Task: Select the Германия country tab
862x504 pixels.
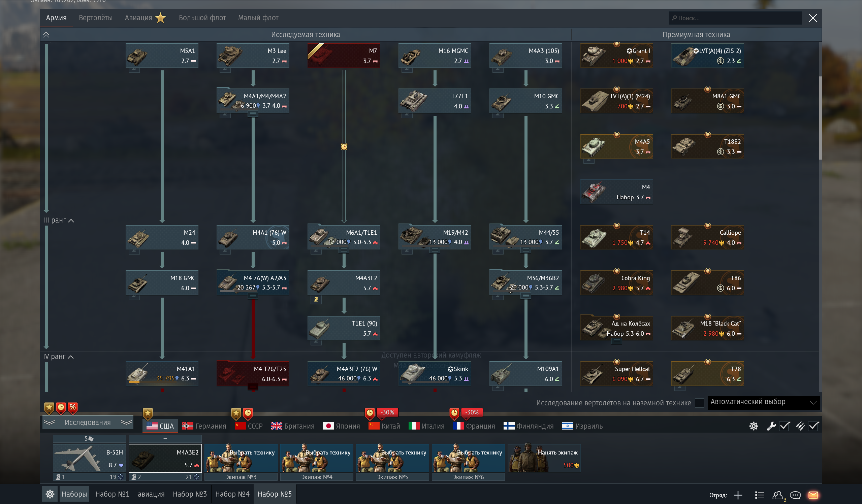Action: pos(204,426)
